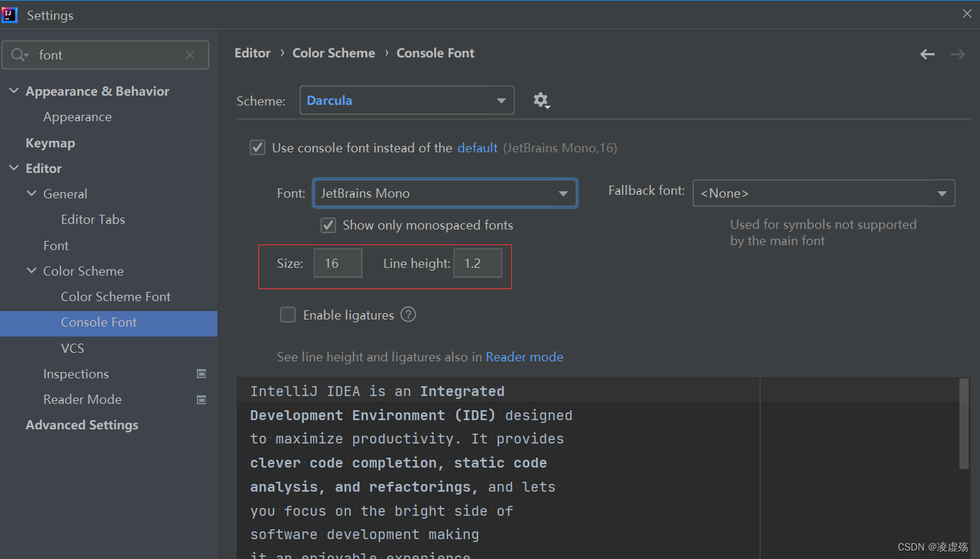Image resolution: width=980 pixels, height=559 pixels.
Task: Click Console Font in the breadcrumb
Action: coord(435,53)
